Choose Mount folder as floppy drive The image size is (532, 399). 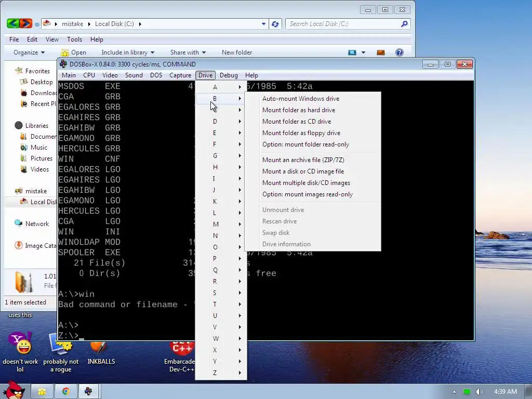(x=312, y=133)
